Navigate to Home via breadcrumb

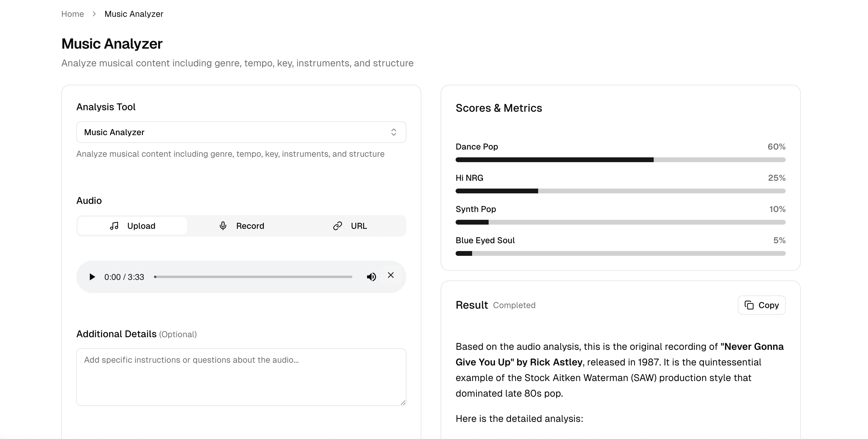[x=72, y=14]
